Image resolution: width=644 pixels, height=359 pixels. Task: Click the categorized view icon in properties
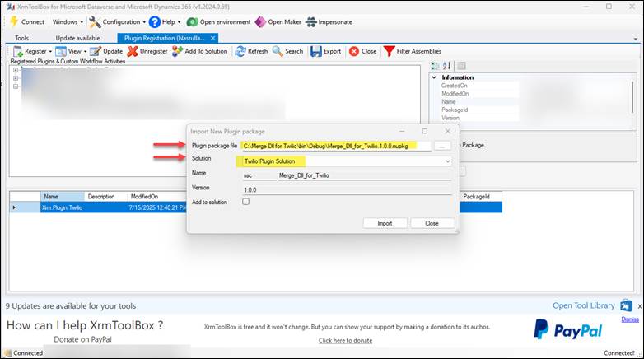(x=435, y=66)
